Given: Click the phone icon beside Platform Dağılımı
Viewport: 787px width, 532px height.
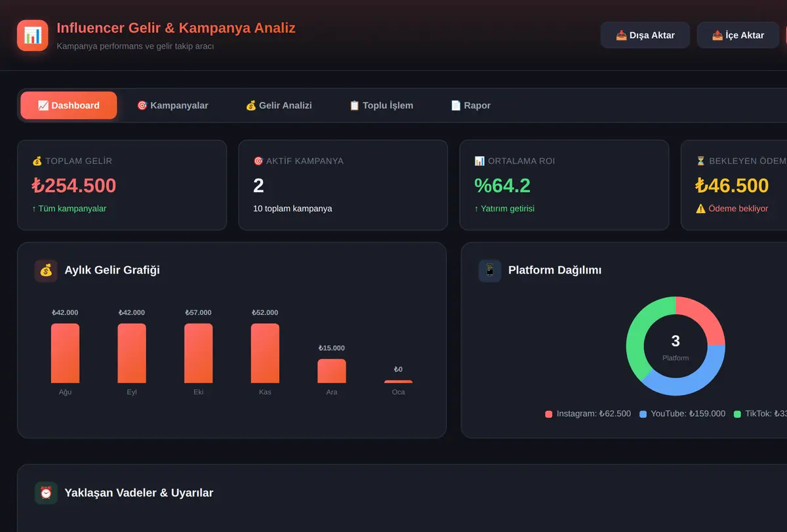Looking at the screenshot, I should tap(490, 270).
